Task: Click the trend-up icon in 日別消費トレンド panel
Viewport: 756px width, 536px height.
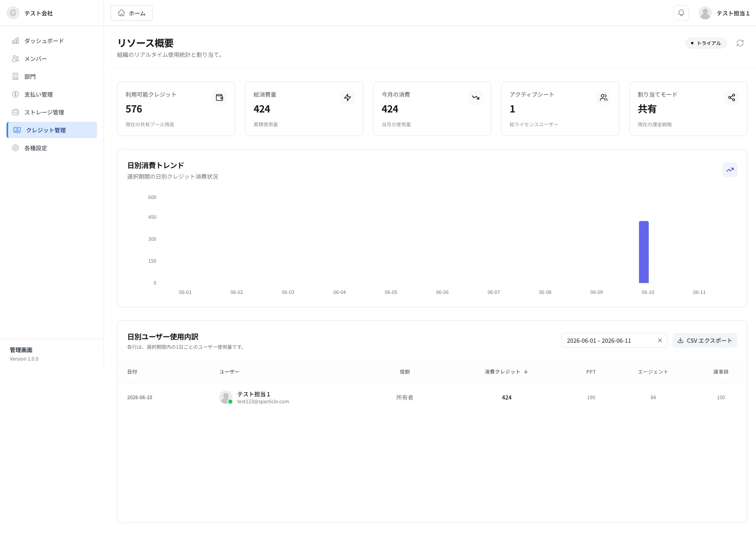Action: coord(730,170)
